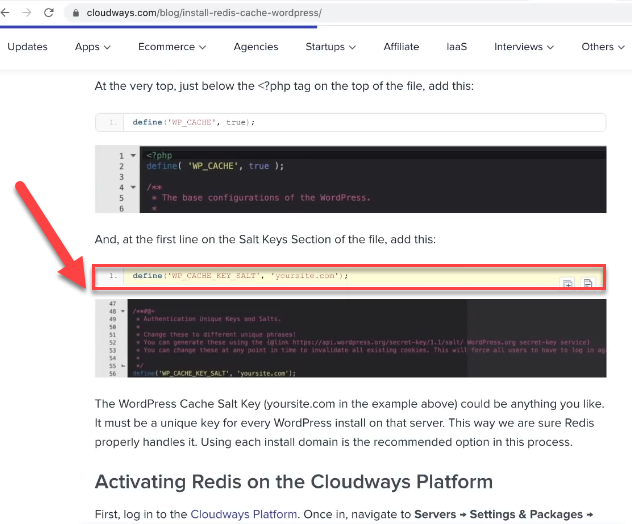Click the define WP_CACHE code snippet line
The width and height of the screenshot is (632, 524).
pyautogui.click(x=351, y=122)
